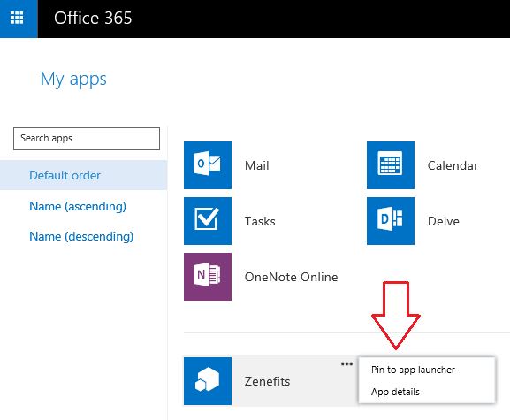Image resolution: width=510 pixels, height=420 pixels.
Task: Open the app launcher waffle icon
Action: [x=17, y=18]
